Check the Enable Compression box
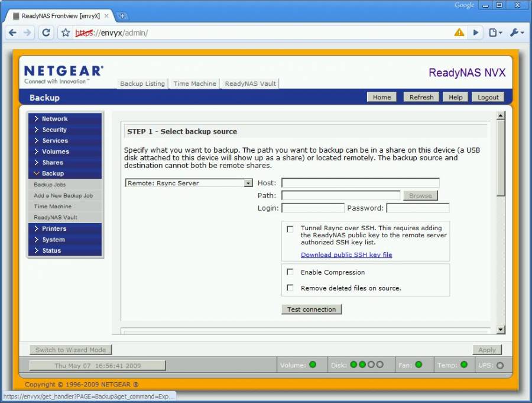 pos(290,272)
